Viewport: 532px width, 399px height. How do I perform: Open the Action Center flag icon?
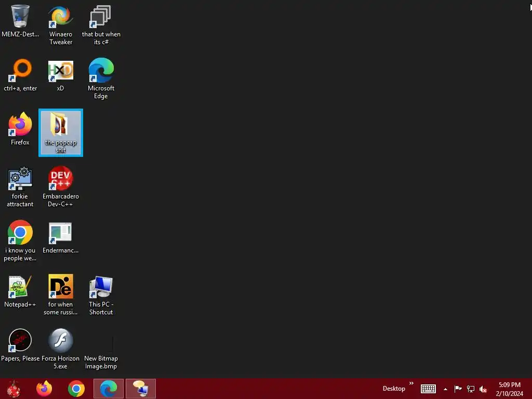point(458,389)
